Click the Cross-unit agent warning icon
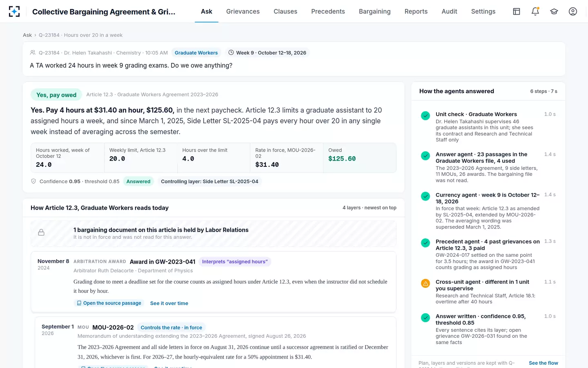 coord(425,283)
